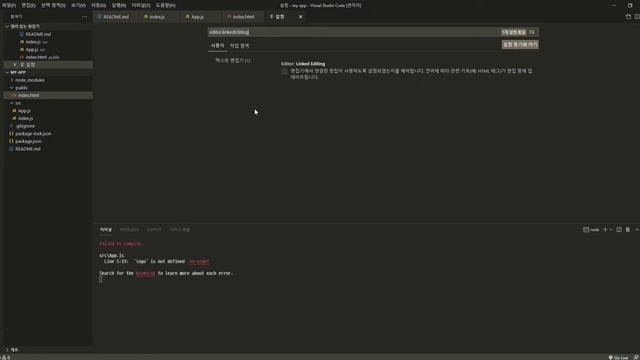Open explorer's more actions ellipsis
This screenshot has height=360, width=640.
84,17
